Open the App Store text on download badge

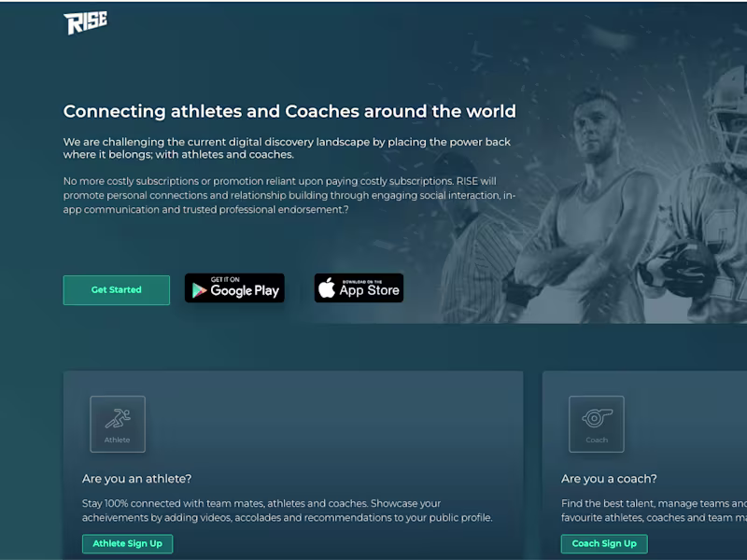[x=369, y=290]
